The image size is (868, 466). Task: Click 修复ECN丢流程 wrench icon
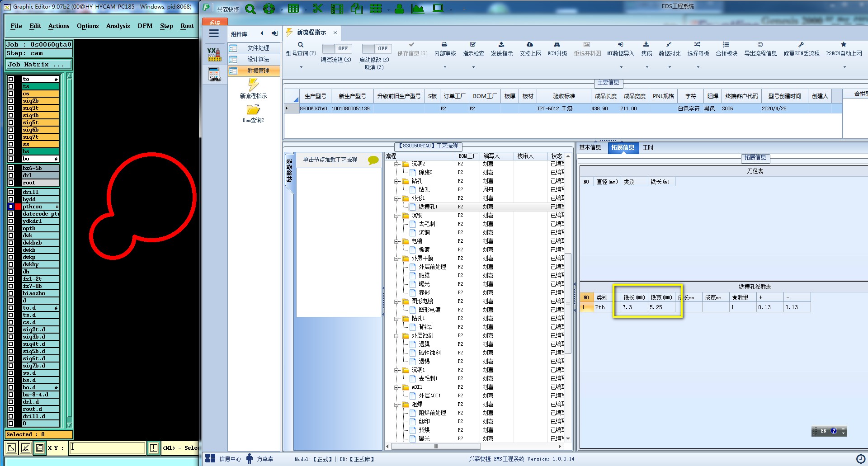click(801, 45)
